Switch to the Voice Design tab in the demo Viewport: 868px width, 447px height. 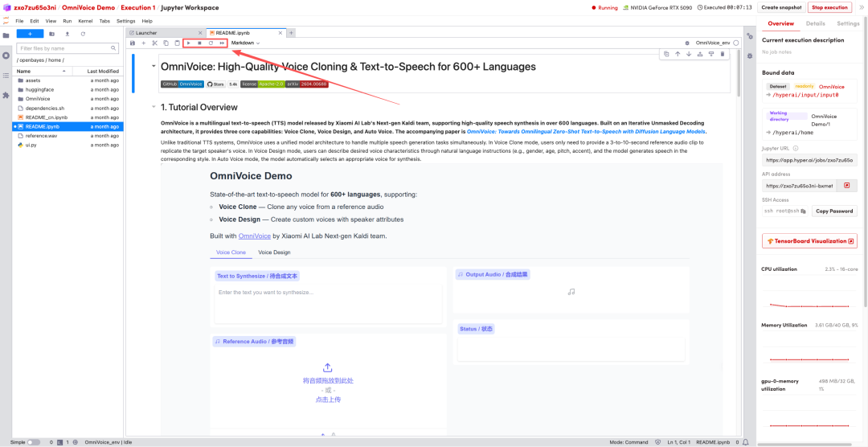point(274,252)
